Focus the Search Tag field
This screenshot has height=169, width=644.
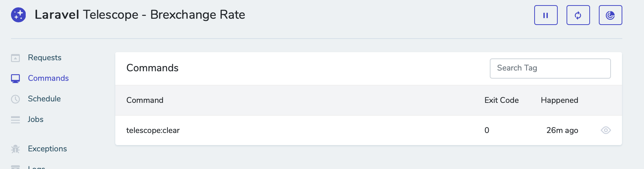click(x=550, y=68)
